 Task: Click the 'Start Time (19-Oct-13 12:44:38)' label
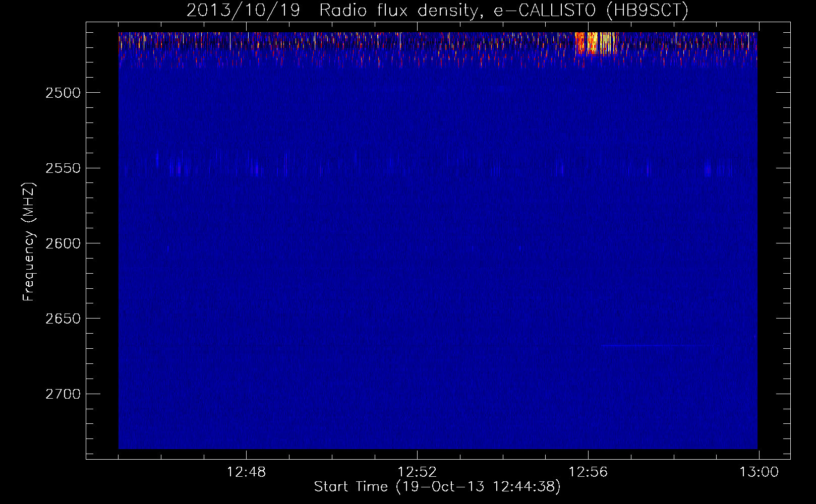coord(437,487)
